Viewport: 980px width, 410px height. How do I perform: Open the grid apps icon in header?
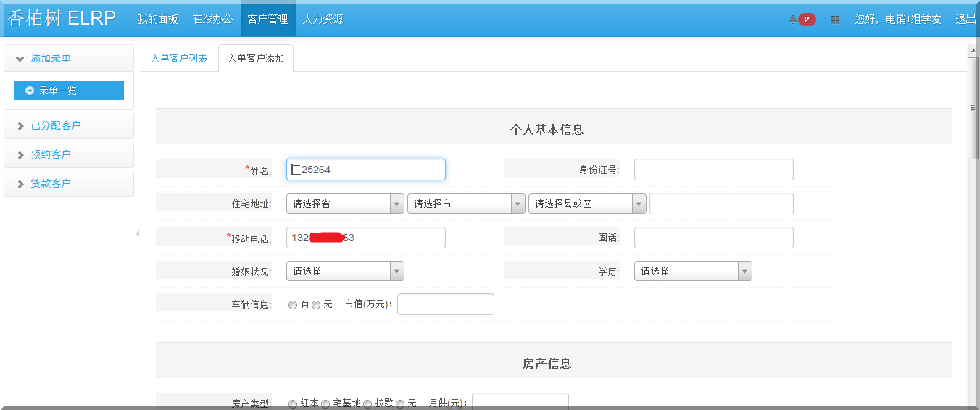[x=836, y=20]
